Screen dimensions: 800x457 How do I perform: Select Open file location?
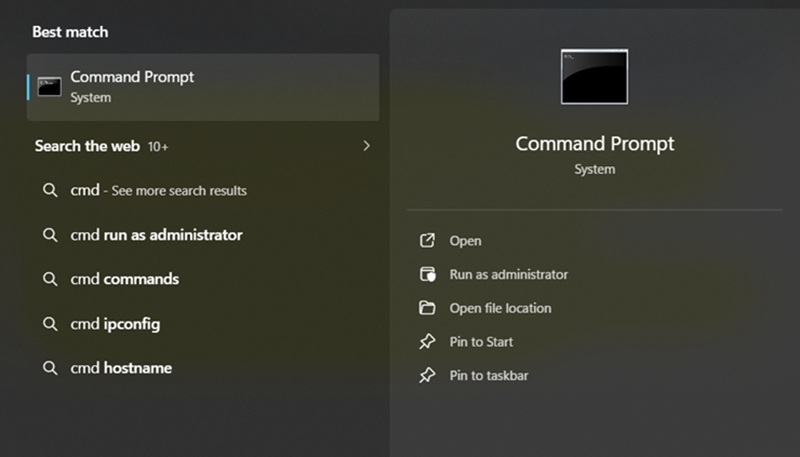point(501,308)
